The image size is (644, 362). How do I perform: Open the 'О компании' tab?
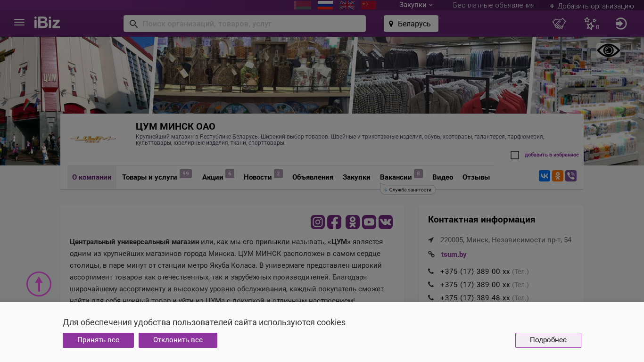92,177
